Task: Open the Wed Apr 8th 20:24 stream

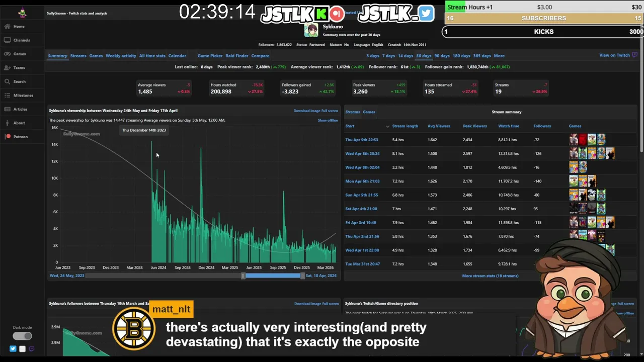Action: coord(362,154)
